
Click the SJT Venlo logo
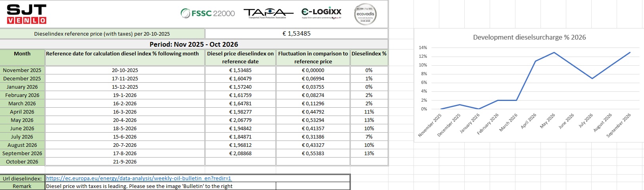point(27,14)
